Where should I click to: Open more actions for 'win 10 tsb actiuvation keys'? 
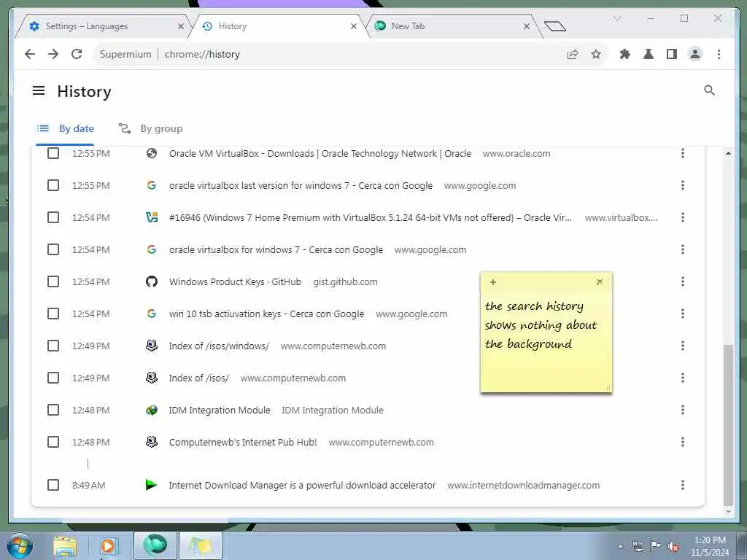pos(683,314)
